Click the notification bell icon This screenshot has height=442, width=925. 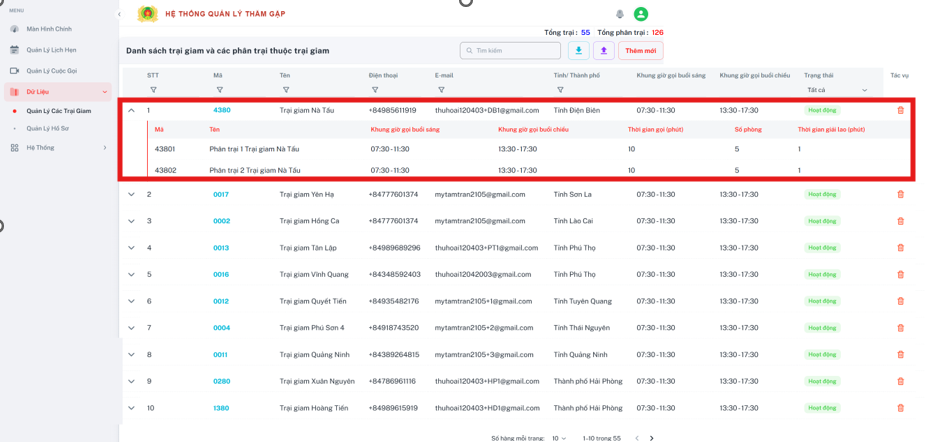point(620,14)
